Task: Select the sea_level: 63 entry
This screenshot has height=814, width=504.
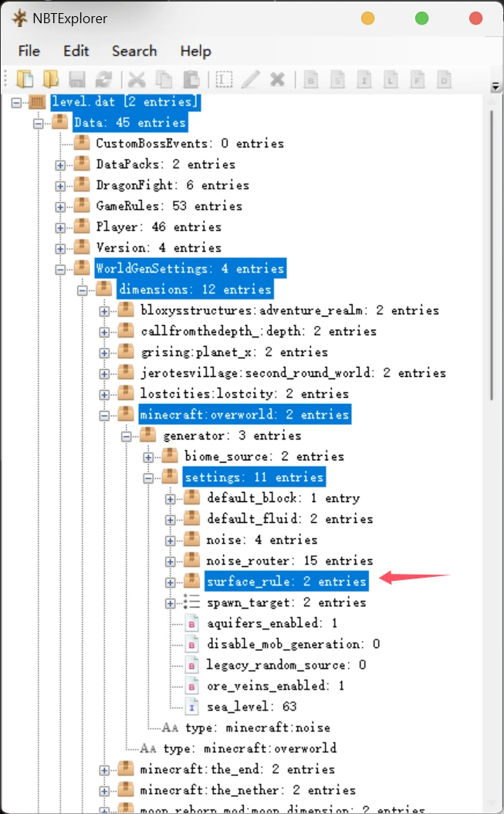Action: point(252,707)
